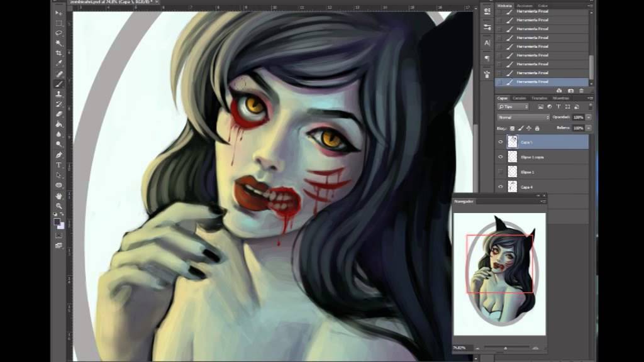This screenshot has height=362, width=644.
Task: Open the Opacidad percentage dropdown arrow
Action: [x=588, y=117]
